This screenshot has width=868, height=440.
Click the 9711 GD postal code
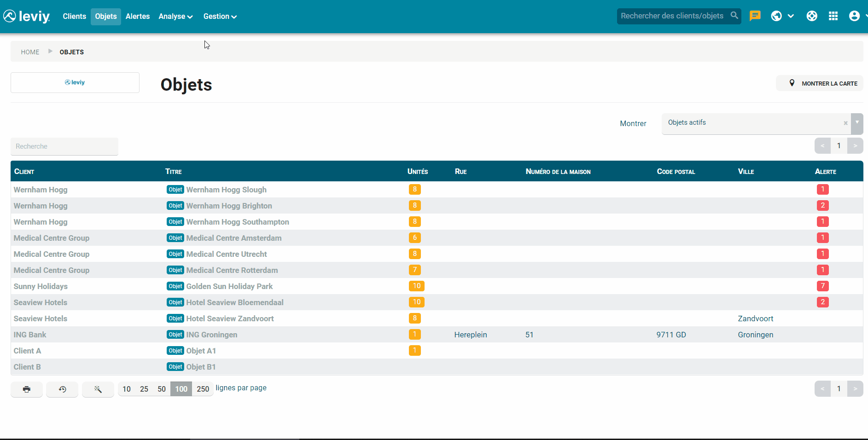pyautogui.click(x=671, y=335)
